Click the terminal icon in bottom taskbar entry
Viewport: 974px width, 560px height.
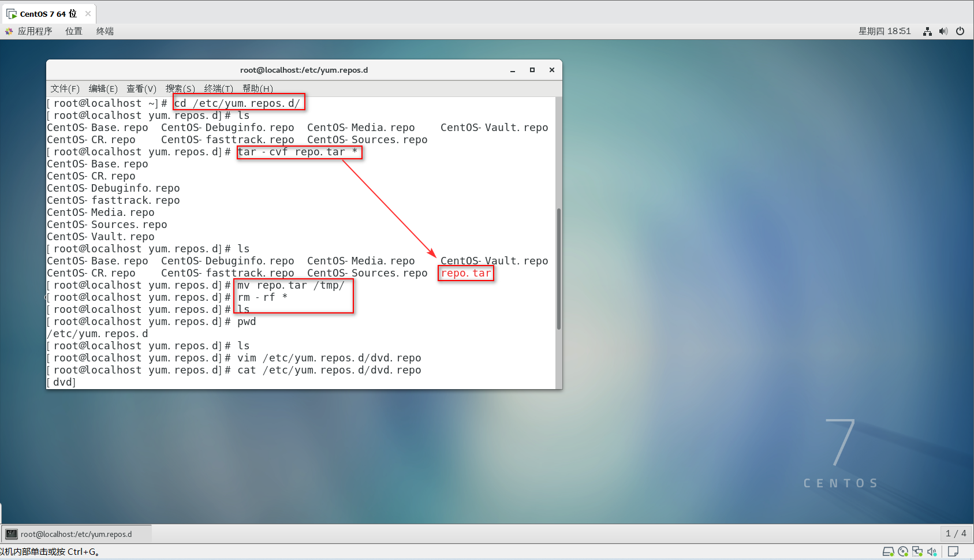(10, 533)
